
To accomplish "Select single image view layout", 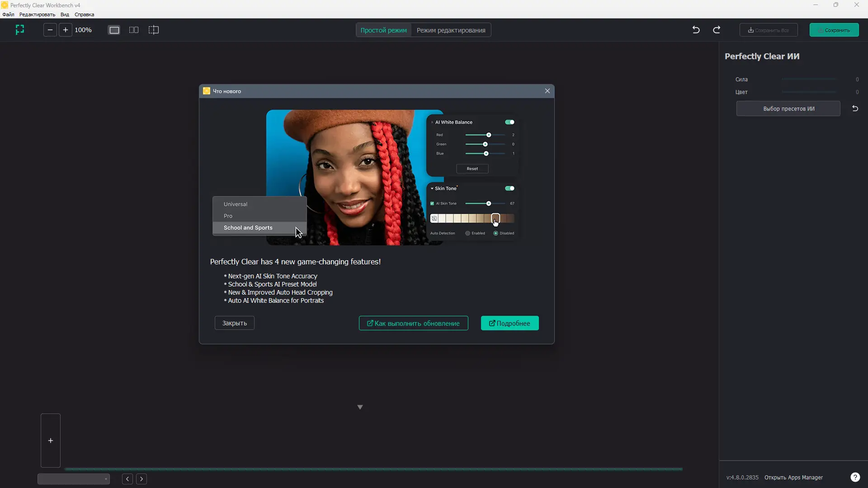I will coord(114,30).
